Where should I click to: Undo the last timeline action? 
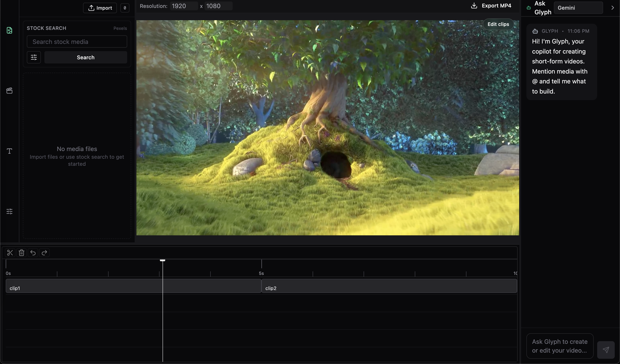click(x=33, y=253)
